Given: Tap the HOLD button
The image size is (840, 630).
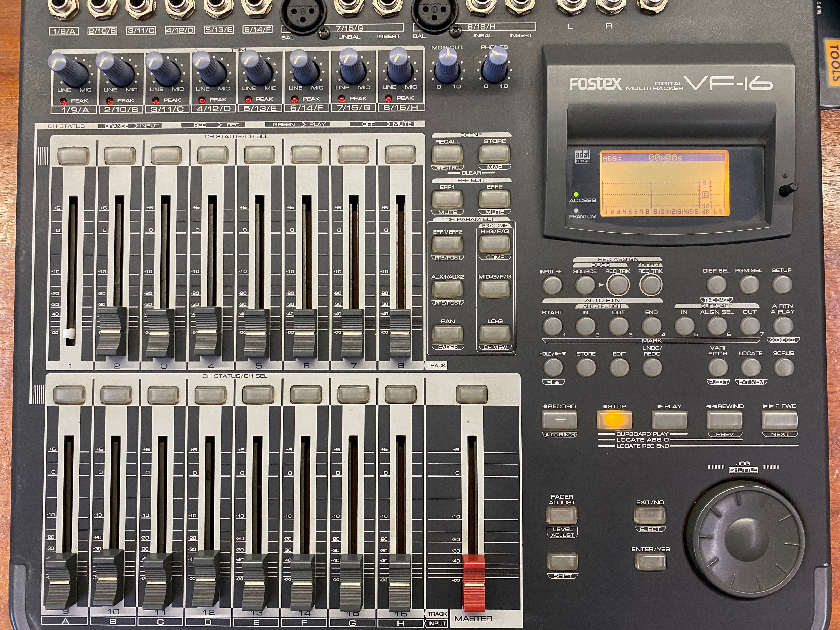Looking at the screenshot, I should [x=553, y=367].
